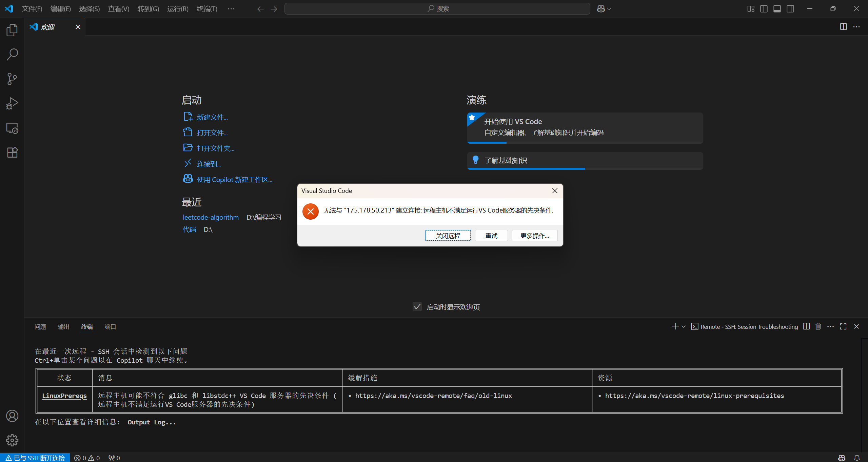Image resolution: width=868 pixels, height=462 pixels.
Task: Open terminal panel more actions ellipsis
Action: click(x=830, y=326)
